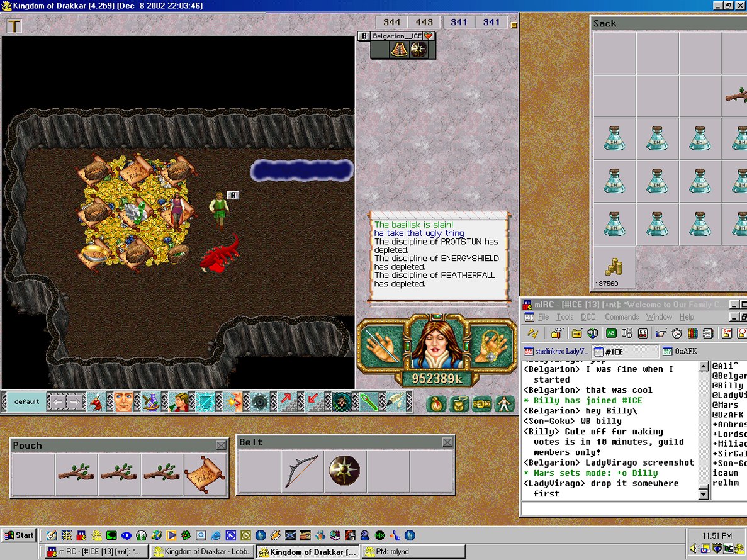Screen dimensions: 747x560
Task: Open the mIRC connect lightning icon
Action: click(532, 333)
